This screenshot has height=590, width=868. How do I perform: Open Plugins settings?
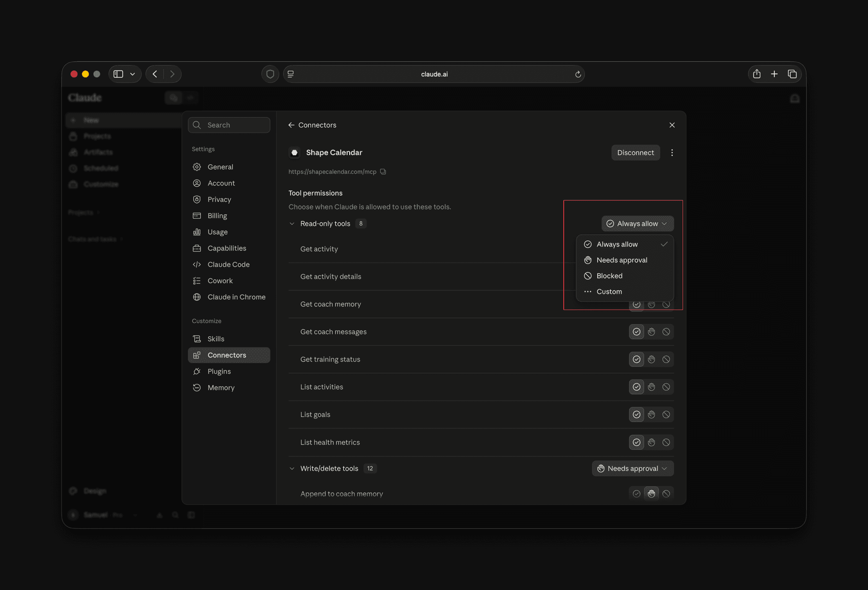point(229,371)
